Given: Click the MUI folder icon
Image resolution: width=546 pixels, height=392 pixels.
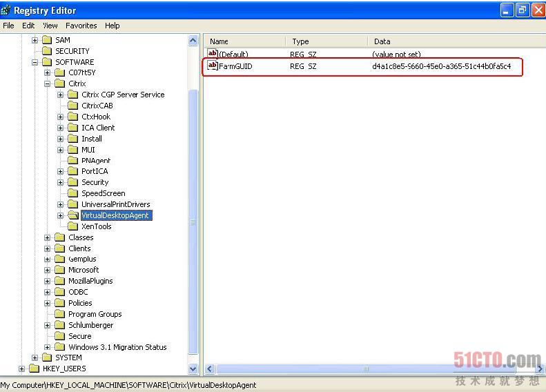Looking at the screenshot, I should click(72, 150).
